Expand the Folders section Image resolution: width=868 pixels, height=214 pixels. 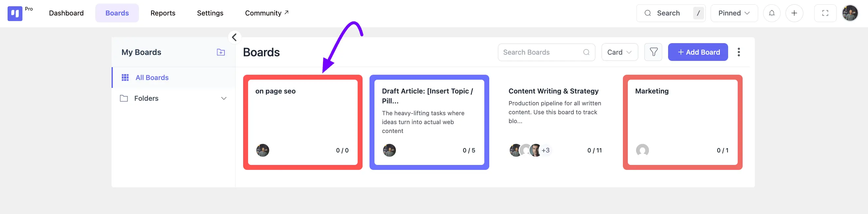[x=223, y=98]
